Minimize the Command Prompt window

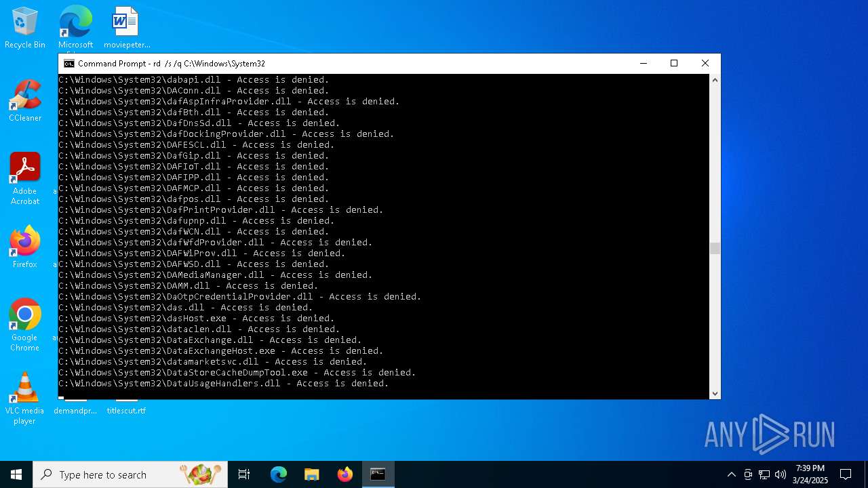(643, 64)
